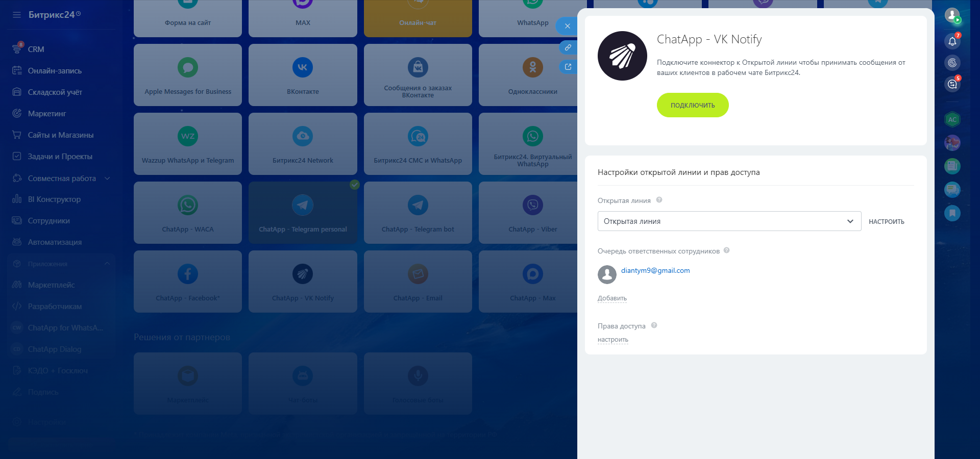Open CRM in the left sidebar

click(36, 49)
